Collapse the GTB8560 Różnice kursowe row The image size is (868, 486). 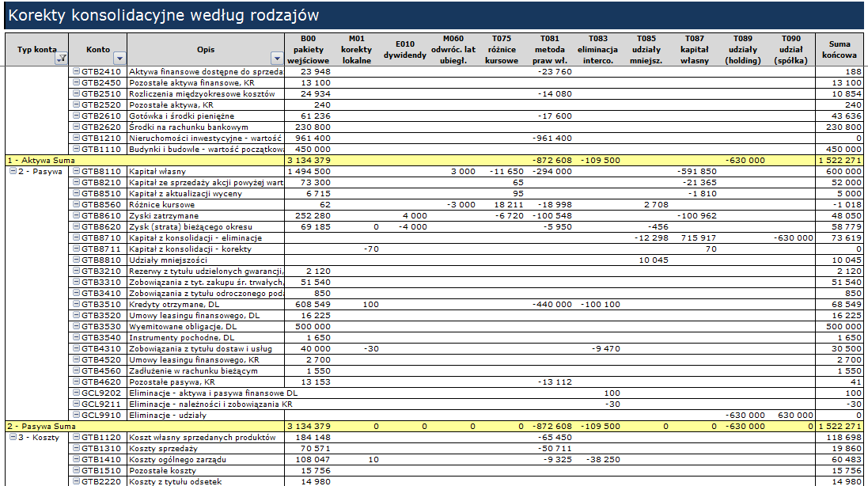pos(77,204)
